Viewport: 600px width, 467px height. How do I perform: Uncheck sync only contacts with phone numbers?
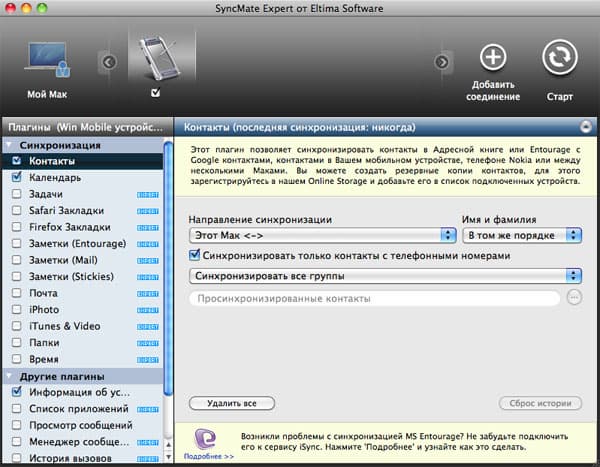(x=195, y=255)
